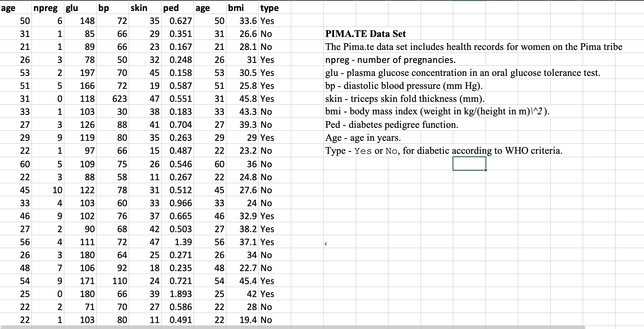Click the bp cell containing 110

click(x=119, y=281)
